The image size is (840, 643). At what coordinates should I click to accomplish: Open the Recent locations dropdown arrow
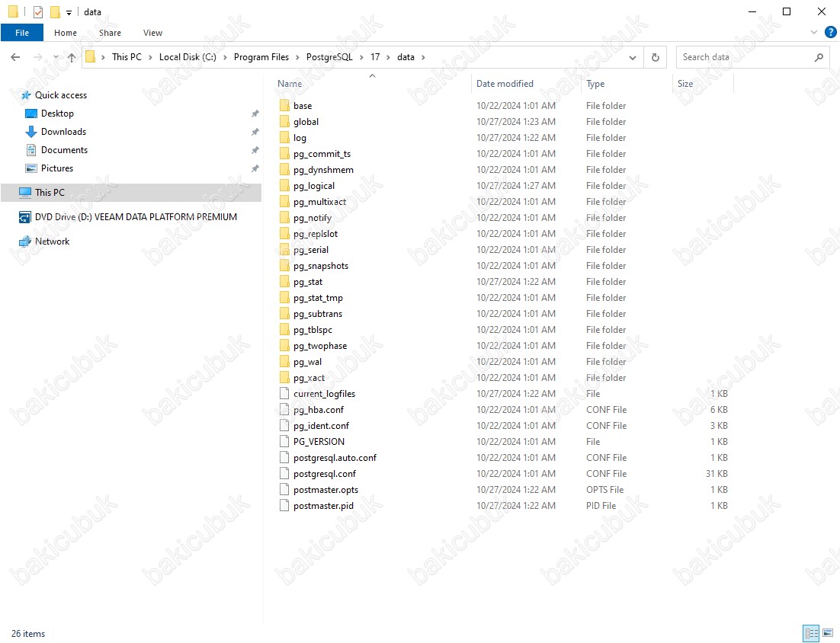[56, 58]
